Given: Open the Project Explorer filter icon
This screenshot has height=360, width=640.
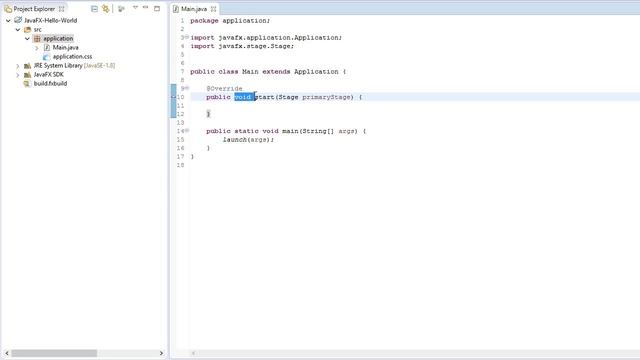Looking at the screenshot, I should coord(121,9).
